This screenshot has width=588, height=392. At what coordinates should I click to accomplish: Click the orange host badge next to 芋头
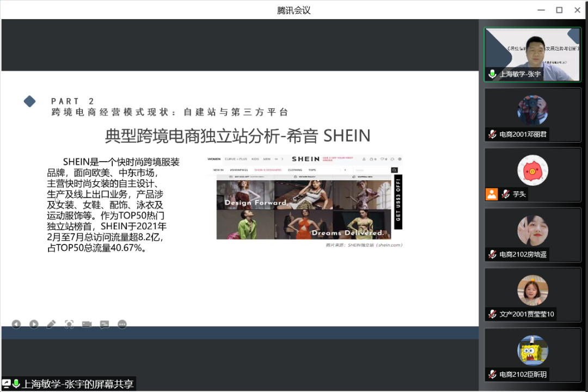[492, 194]
